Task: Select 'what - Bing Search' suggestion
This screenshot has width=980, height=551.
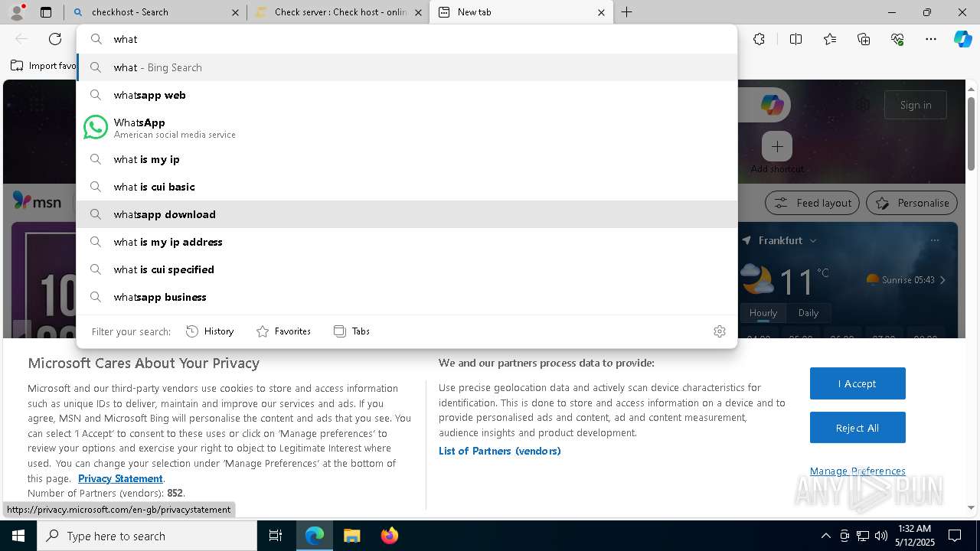Action: click(407, 67)
